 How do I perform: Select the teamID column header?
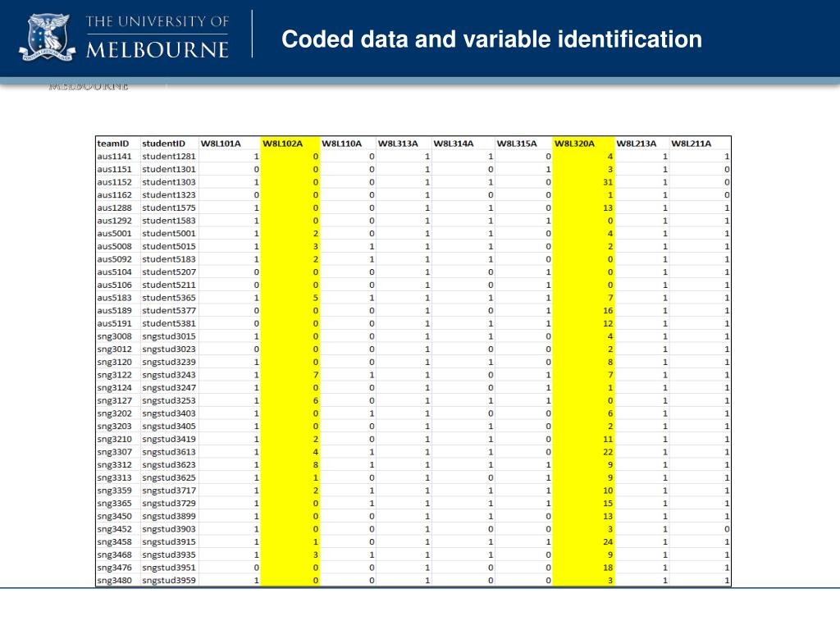(x=113, y=144)
